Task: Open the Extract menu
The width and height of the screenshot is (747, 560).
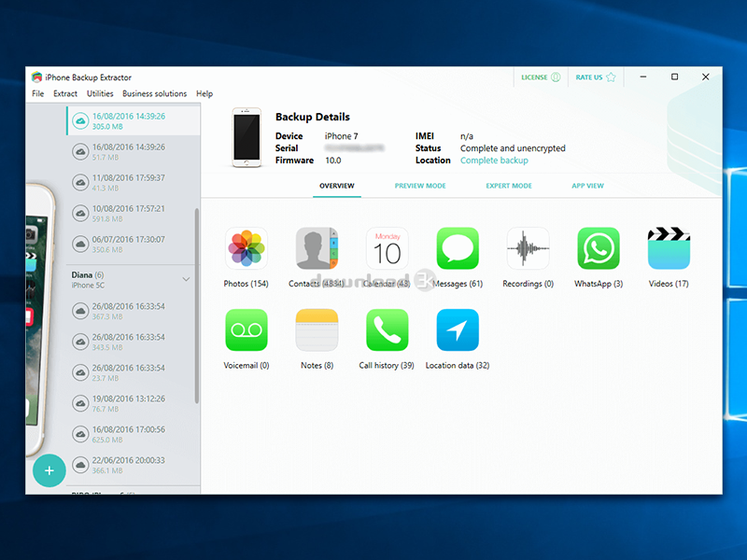Action: tap(65, 94)
